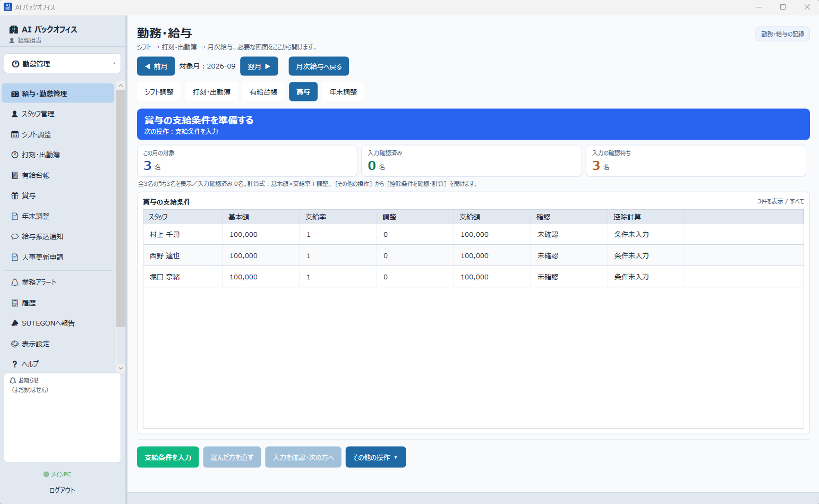Viewport: 819px width, 504px height.
Task: Select the 西野 達也 staff row
Action: 473,255
